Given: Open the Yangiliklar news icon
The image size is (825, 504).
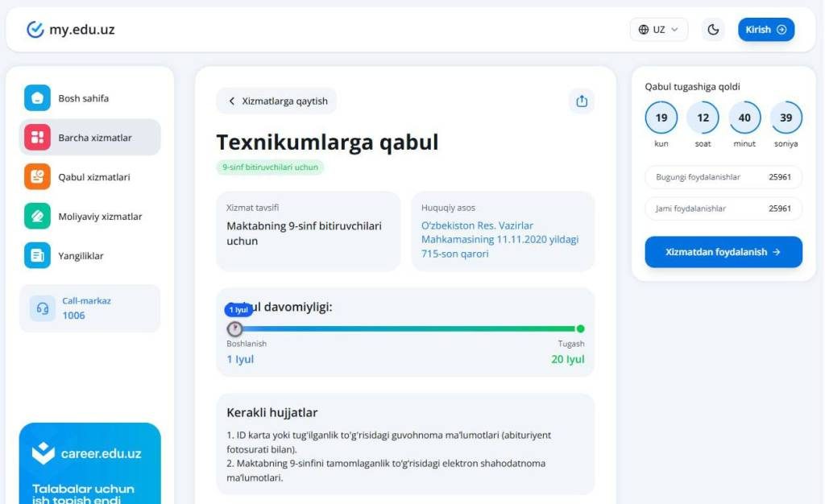Looking at the screenshot, I should [37, 255].
